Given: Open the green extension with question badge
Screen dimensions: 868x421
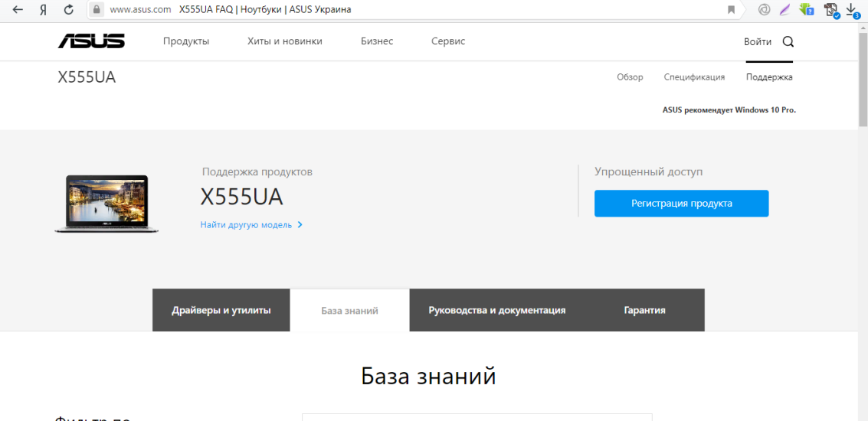Looking at the screenshot, I should (806, 9).
